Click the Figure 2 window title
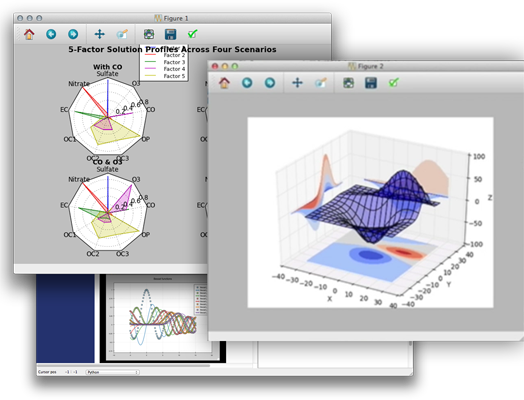Screen dimensions: 524x400 [370, 66]
